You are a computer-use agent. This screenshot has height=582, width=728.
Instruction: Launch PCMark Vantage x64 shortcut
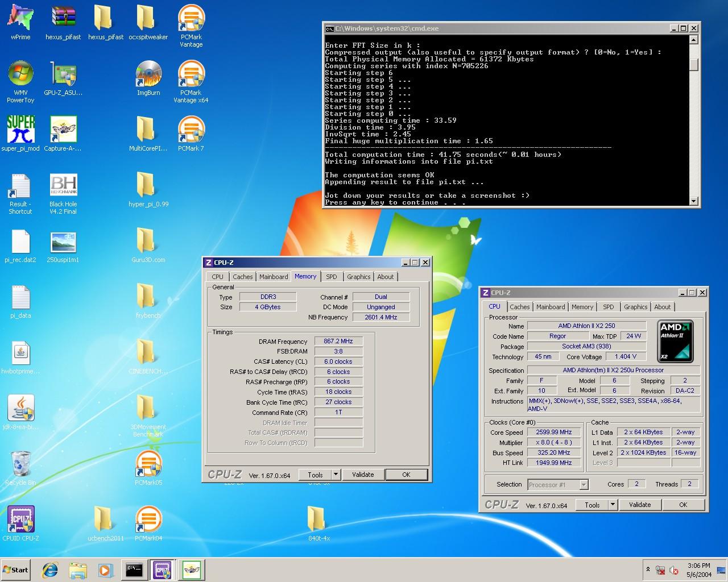(x=191, y=81)
